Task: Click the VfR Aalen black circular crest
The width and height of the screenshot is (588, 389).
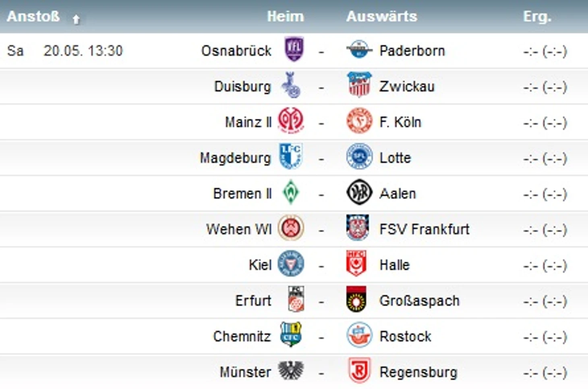Action: click(x=359, y=192)
